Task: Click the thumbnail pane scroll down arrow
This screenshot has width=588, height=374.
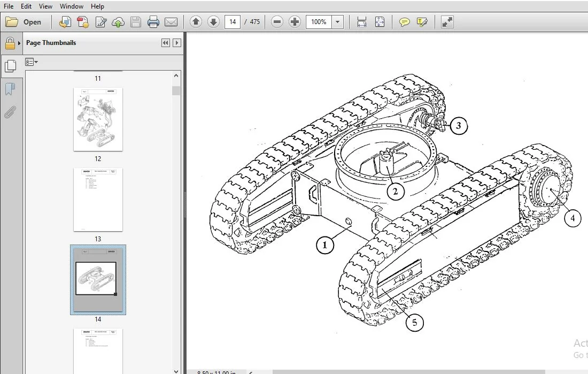Action: point(176,371)
